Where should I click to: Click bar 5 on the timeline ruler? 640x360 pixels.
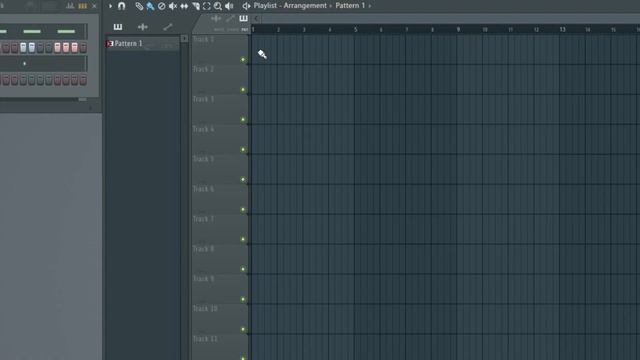[x=356, y=29]
